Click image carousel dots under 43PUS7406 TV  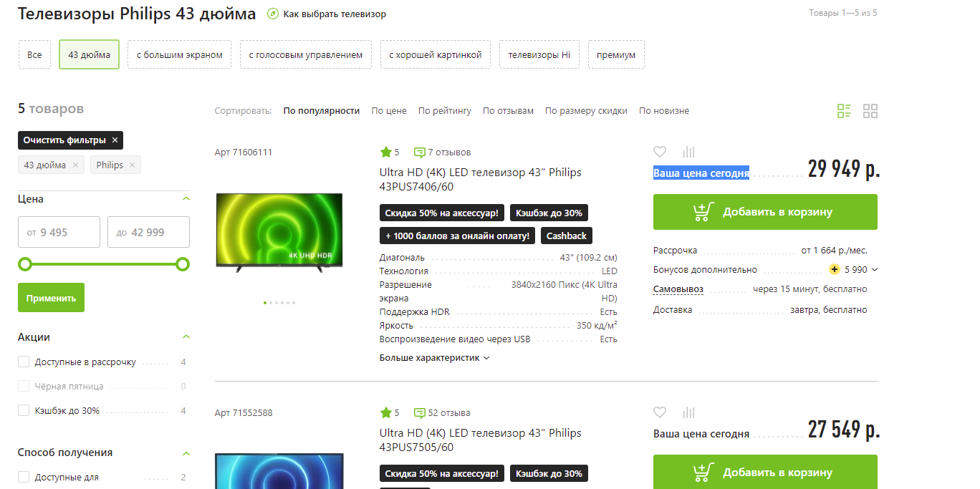[x=279, y=303]
